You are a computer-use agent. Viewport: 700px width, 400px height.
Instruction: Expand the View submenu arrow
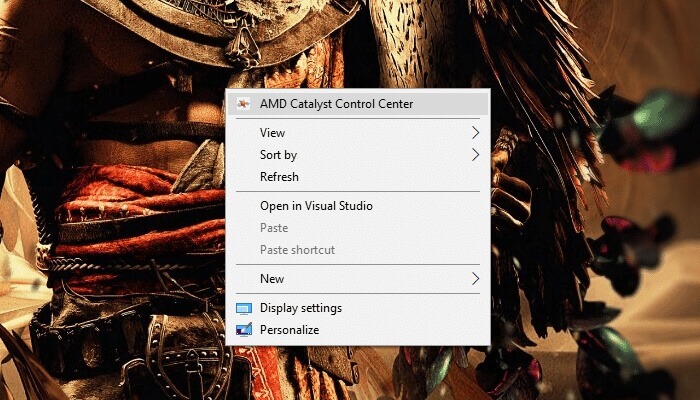tap(475, 133)
